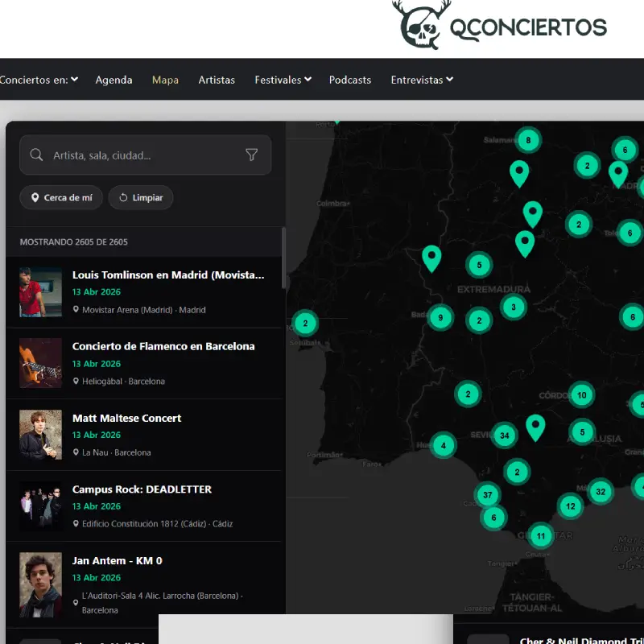
Task: Open the cluster marker labeled 10 near Córdoba
Action: point(582,395)
